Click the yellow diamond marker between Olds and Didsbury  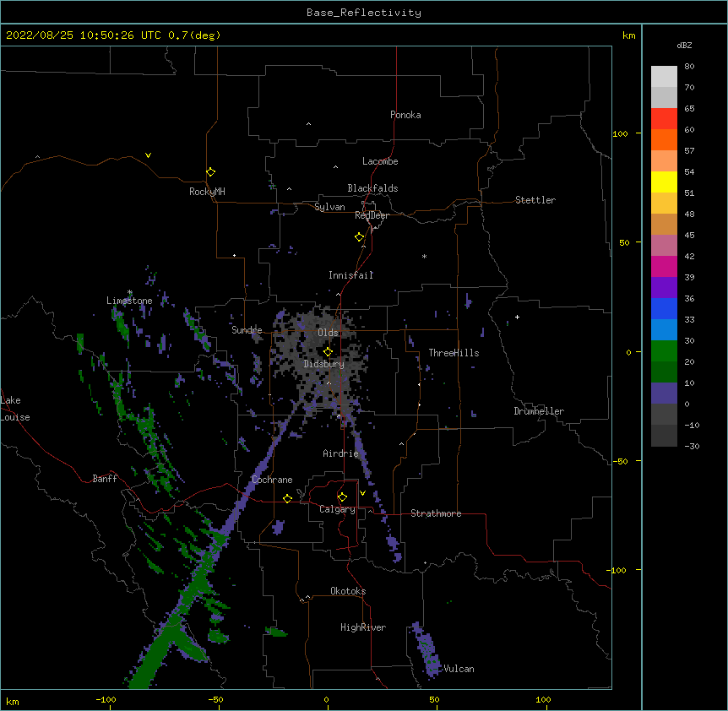point(328,352)
